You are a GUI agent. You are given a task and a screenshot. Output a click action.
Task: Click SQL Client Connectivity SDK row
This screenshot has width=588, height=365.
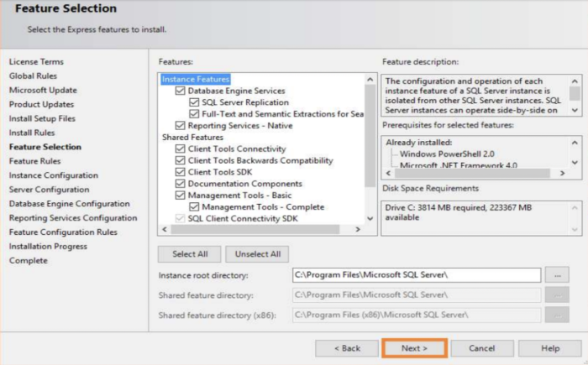[x=243, y=218]
